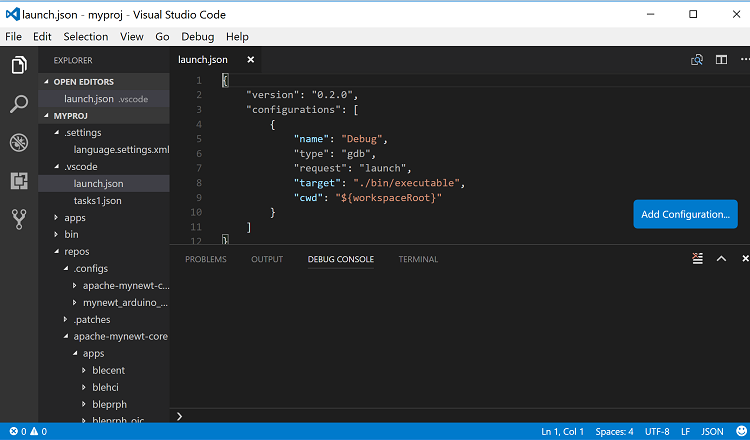
Task: Expand the apps folder
Action: (74, 217)
